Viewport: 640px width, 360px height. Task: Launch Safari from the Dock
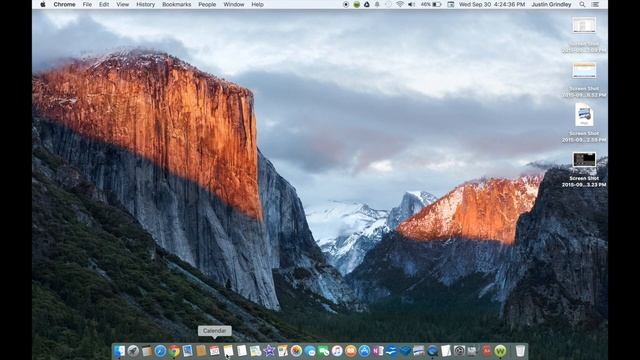click(160, 351)
